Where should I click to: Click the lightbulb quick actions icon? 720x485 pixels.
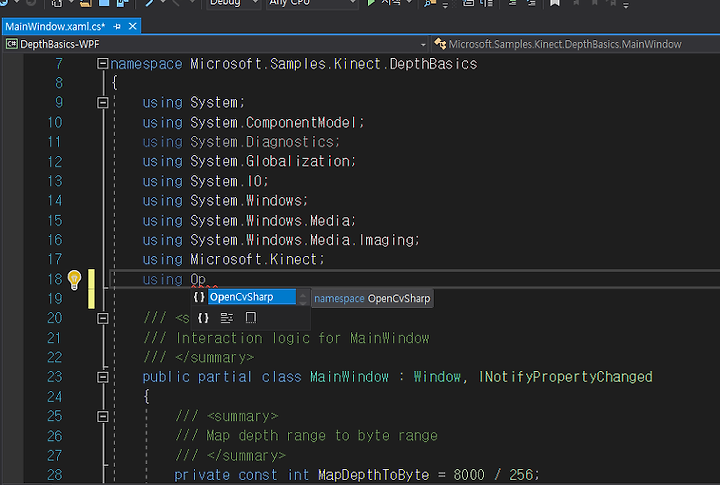click(x=73, y=279)
